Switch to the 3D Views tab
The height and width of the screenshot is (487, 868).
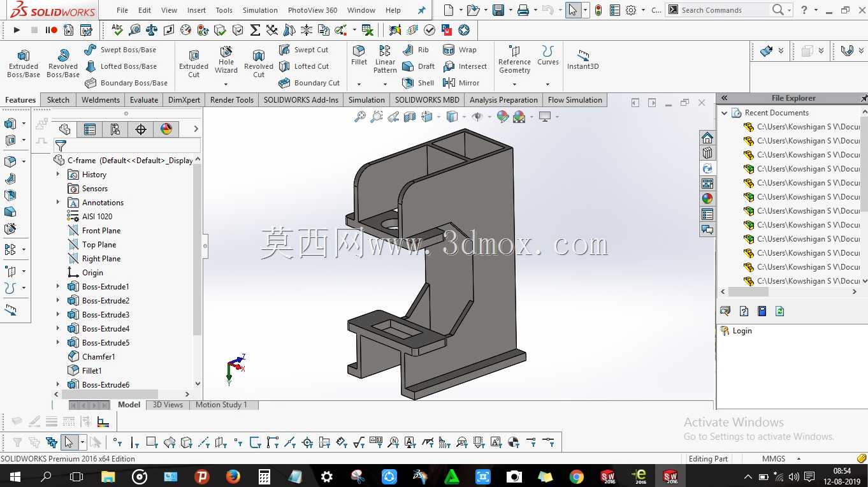(x=168, y=405)
